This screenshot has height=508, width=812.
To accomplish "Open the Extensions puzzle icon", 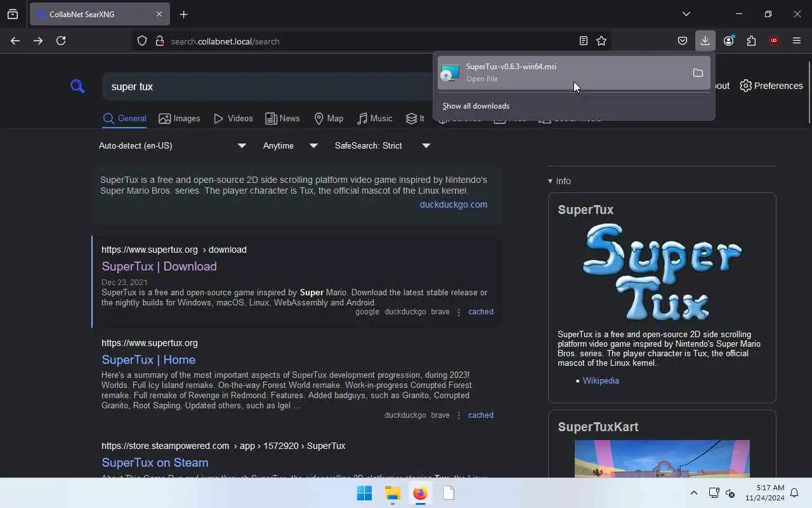I will click(751, 41).
